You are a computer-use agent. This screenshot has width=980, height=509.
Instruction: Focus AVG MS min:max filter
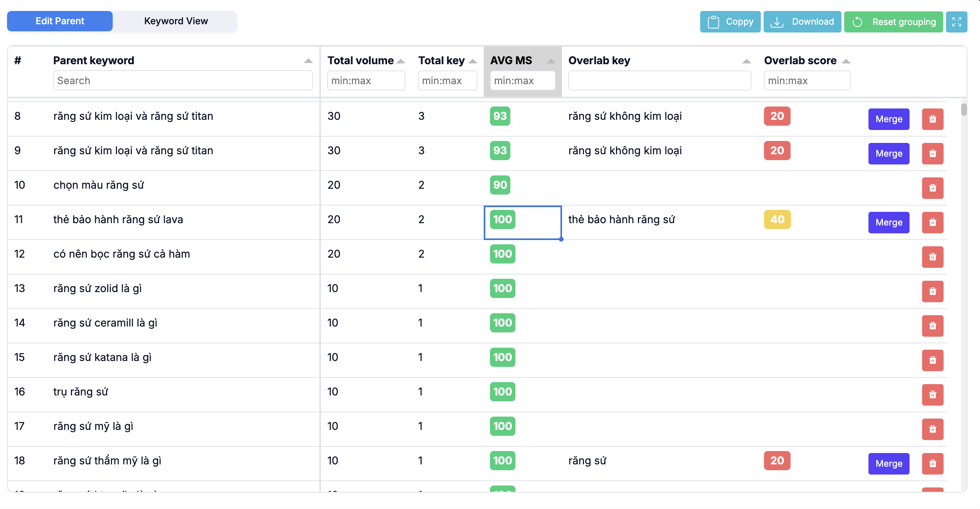[x=522, y=80]
